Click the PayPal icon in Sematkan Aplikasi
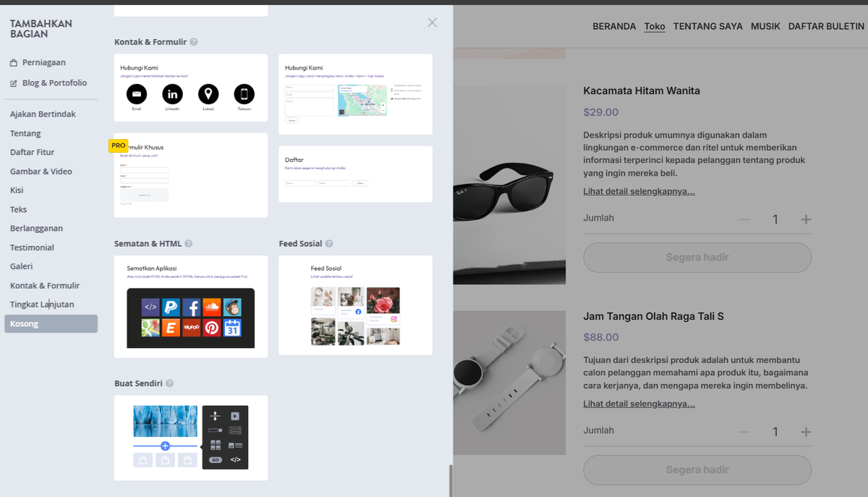Viewport: 868px width, 497px height. coord(171,307)
